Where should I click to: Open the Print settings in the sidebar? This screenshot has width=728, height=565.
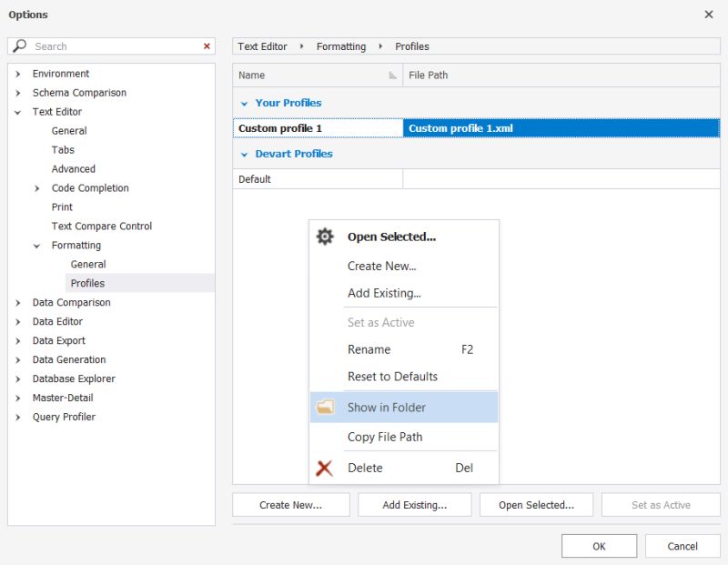tap(61, 207)
